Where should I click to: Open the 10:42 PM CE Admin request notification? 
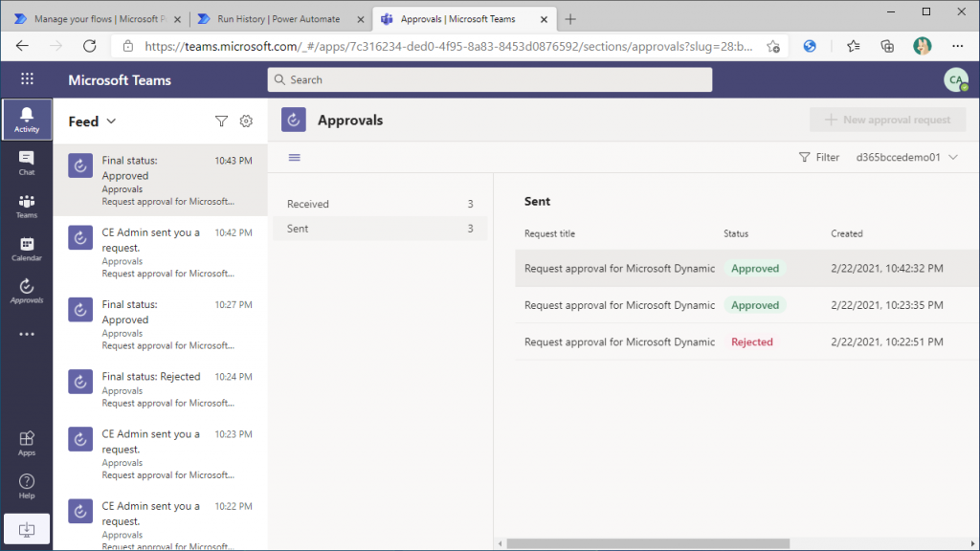(161, 253)
